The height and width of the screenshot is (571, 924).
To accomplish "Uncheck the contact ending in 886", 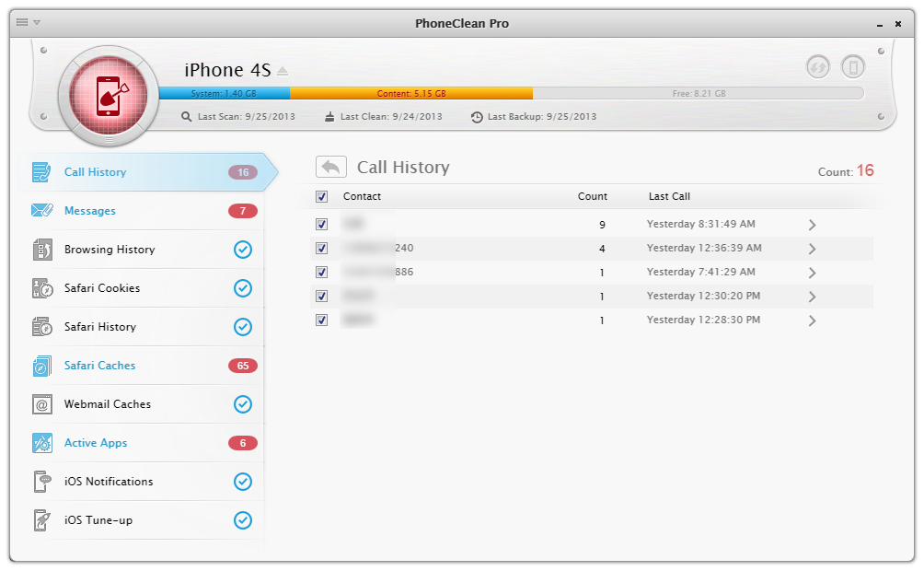I will tap(321, 272).
